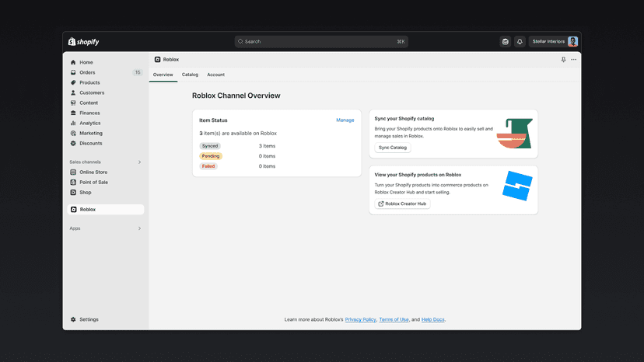
Task: Open the Stellar Interiors account menu
Action: [x=554, y=41]
